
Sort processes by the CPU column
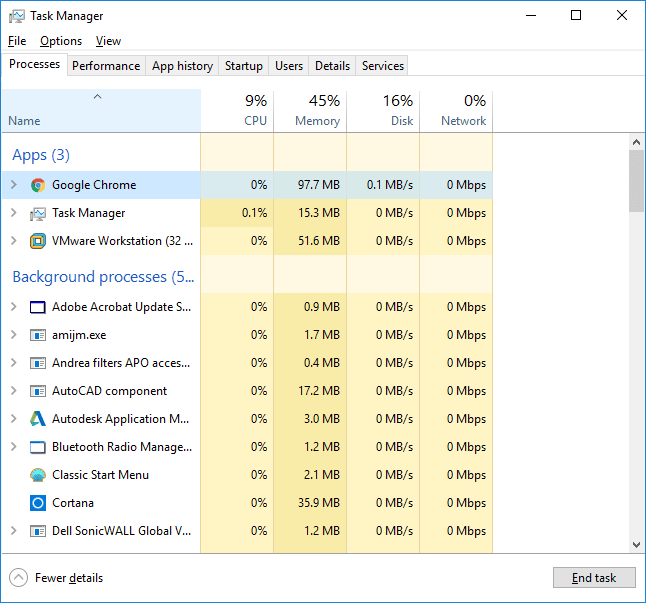coord(237,111)
